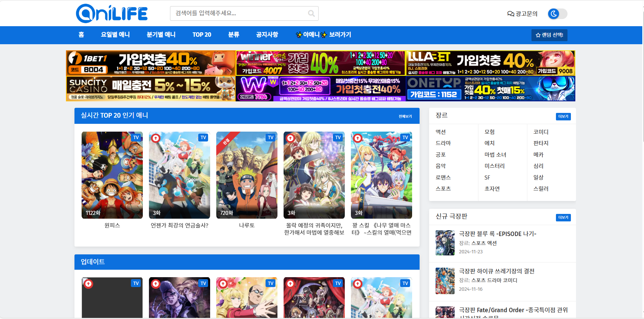
Task: Open 분기별 애니 menu
Action: [x=161, y=35]
